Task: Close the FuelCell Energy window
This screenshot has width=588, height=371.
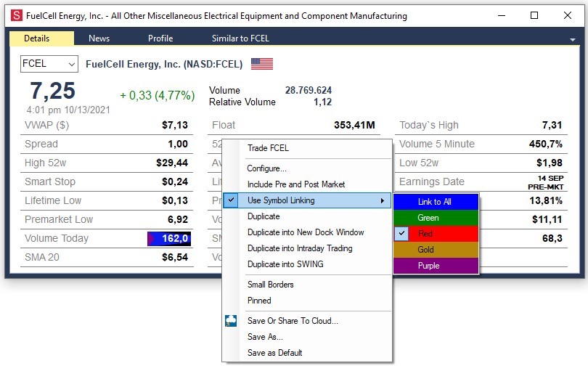Action: point(568,15)
